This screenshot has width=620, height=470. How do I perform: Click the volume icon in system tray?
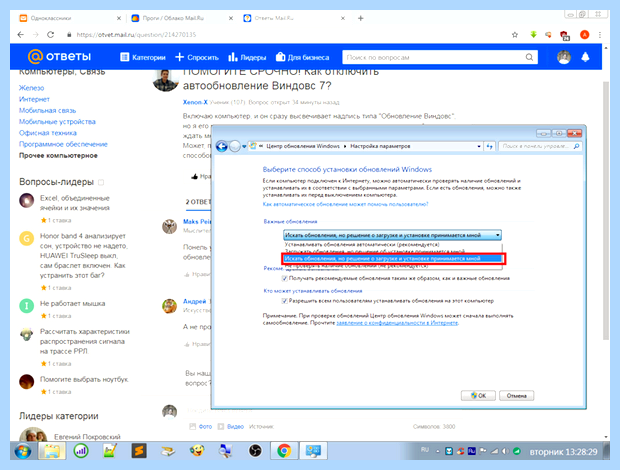click(x=505, y=451)
